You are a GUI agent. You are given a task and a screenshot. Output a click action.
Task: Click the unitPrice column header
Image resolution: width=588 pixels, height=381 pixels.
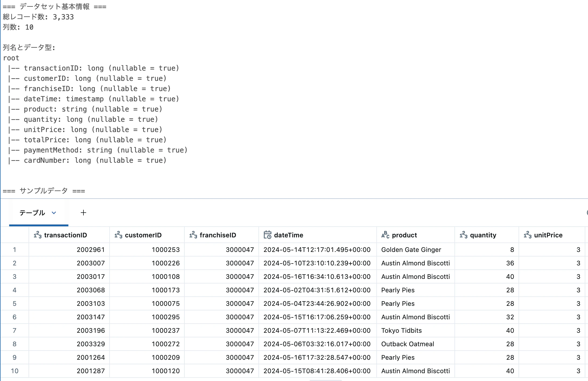pos(552,235)
